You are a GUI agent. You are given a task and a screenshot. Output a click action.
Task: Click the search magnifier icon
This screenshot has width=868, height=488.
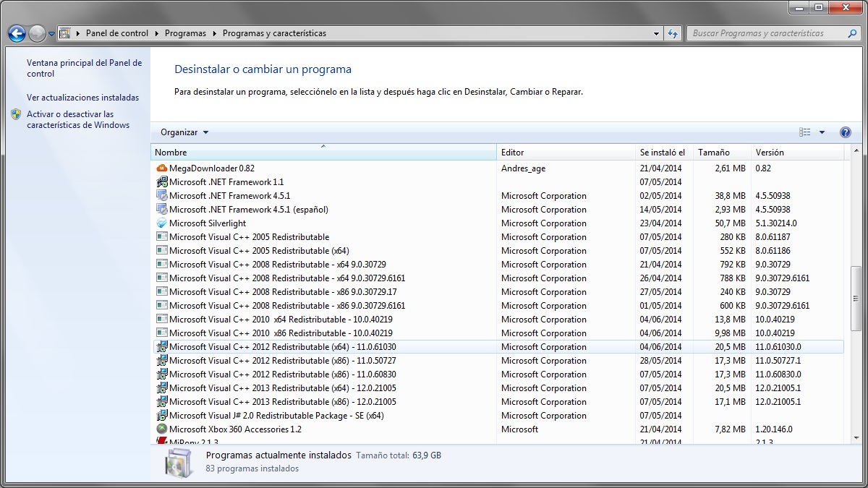pyautogui.click(x=851, y=33)
